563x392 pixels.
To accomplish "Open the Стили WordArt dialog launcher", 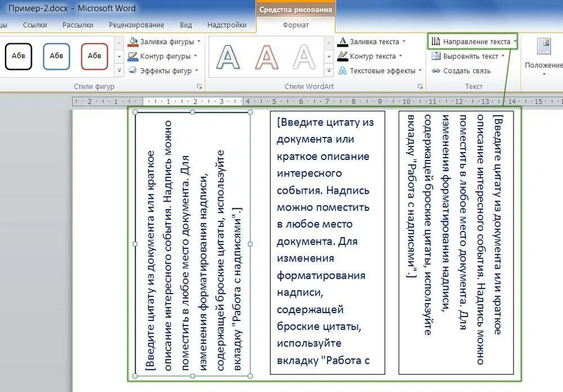I will click(x=420, y=87).
